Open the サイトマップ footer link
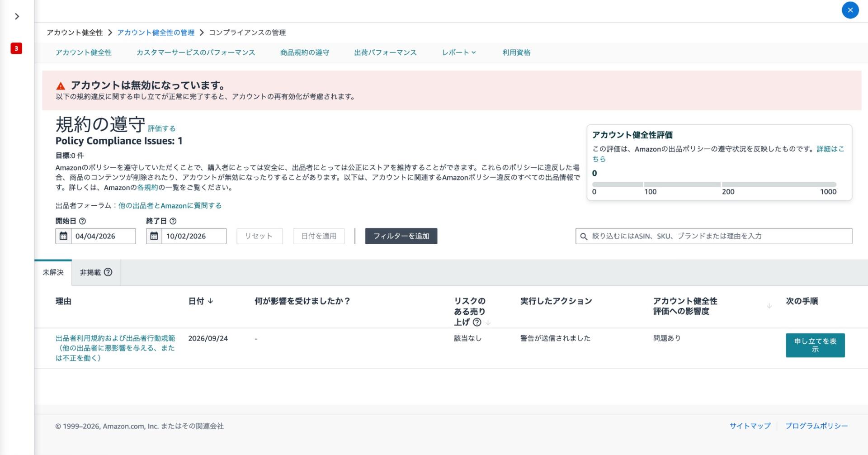Screen dimensions: 868x455 click(750, 426)
